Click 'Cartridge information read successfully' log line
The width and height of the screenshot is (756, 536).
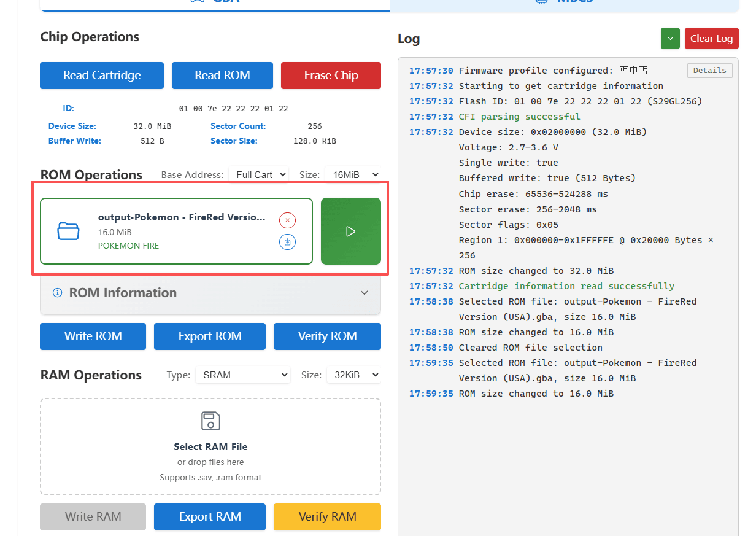[x=566, y=286]
